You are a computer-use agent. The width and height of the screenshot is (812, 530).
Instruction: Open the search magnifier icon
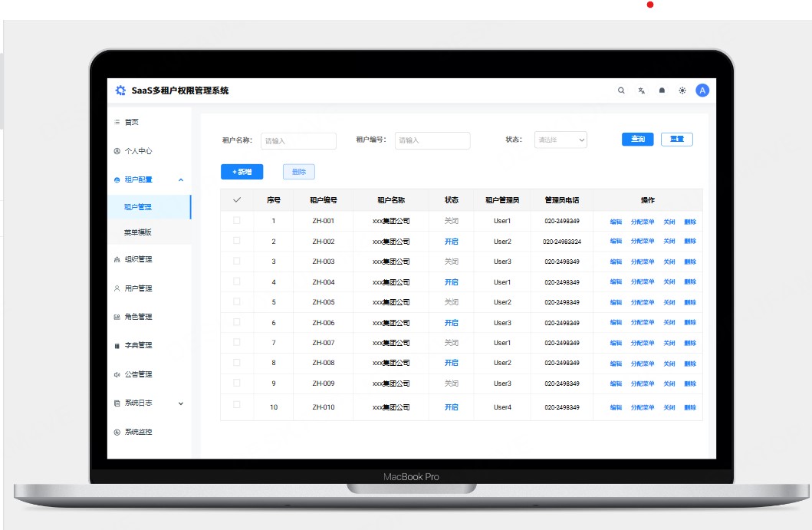coord(621,91)
